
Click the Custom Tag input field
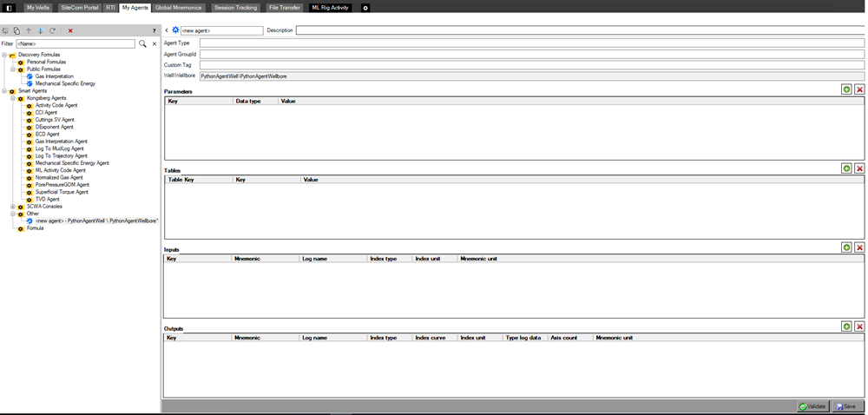point(532,65)
